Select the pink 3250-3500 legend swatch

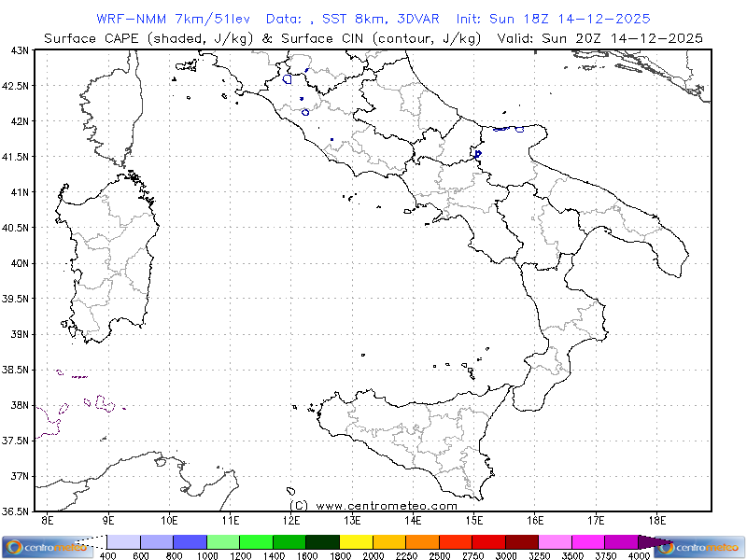tap(555, 542)
